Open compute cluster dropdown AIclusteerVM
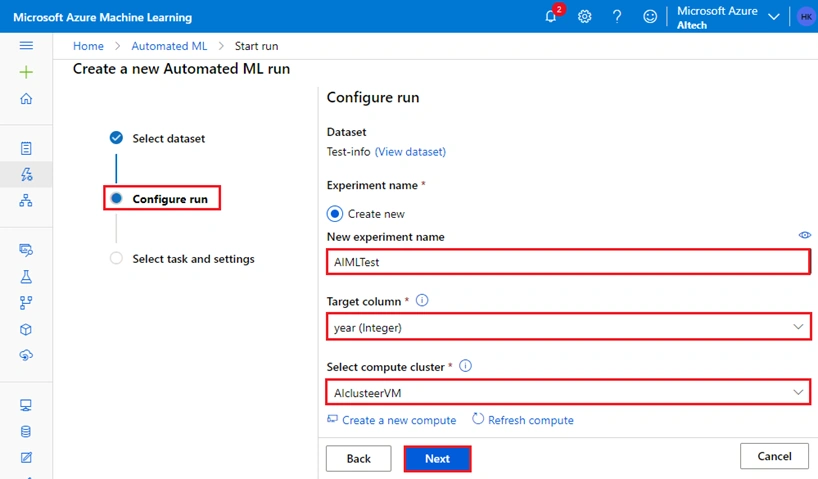Viewport: 818px width, 479px height. coord(569,392)
